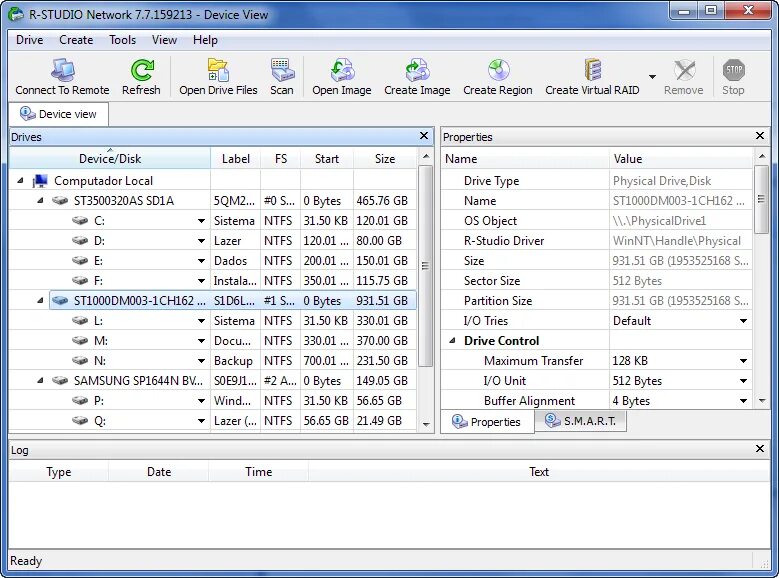Click the SAMSUNG SP1644N drive icon

point(60,381)
